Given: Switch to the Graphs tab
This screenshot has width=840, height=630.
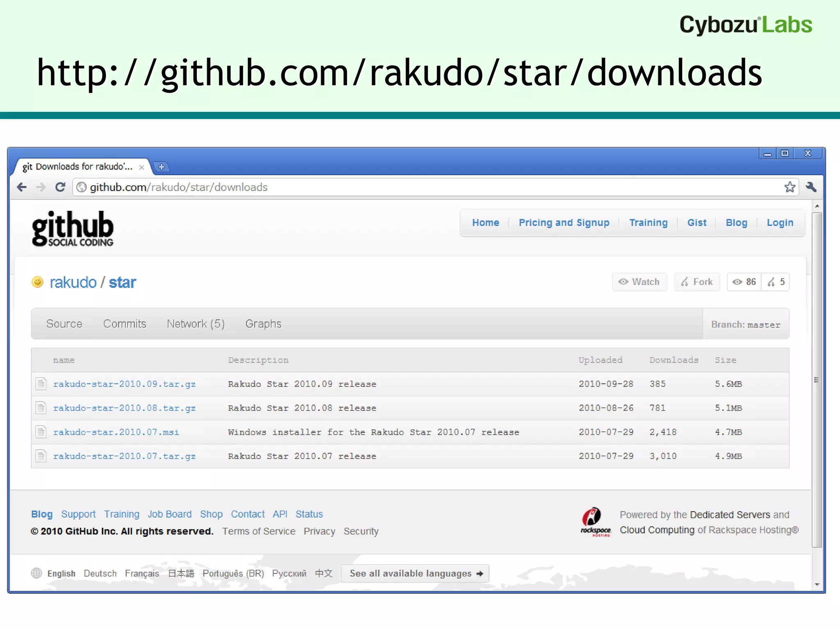Looking at the screenshot, I should click(x=263, y=324).
